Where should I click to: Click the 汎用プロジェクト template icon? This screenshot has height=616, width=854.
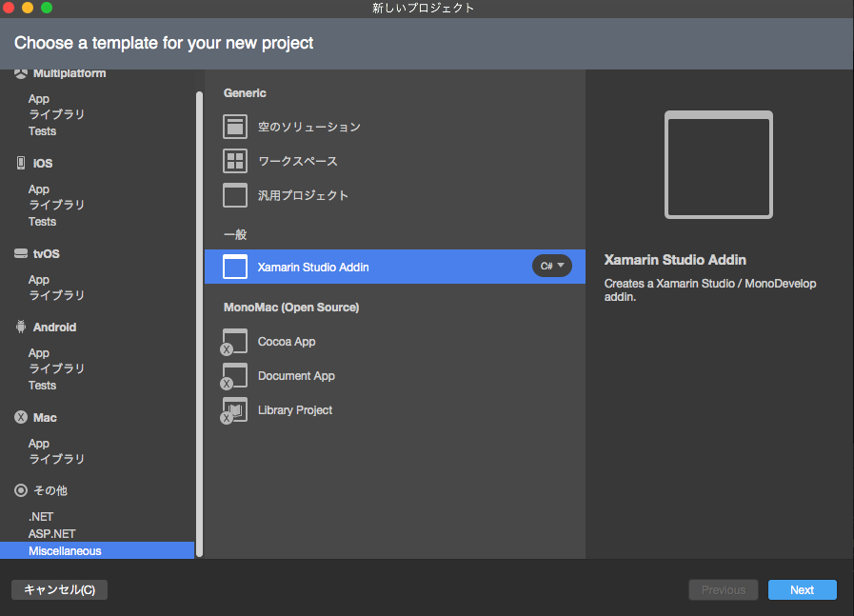pos(235,195)
